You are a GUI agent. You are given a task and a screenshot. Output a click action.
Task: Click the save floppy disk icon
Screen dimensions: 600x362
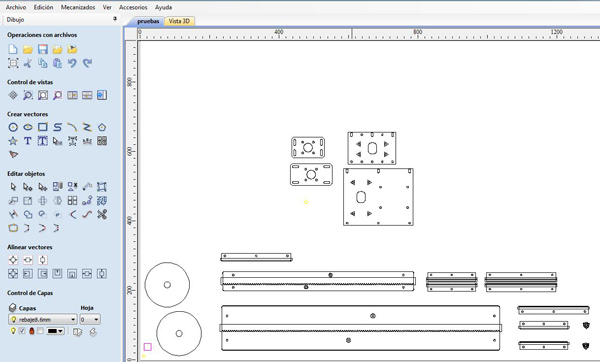pos(42,49)
